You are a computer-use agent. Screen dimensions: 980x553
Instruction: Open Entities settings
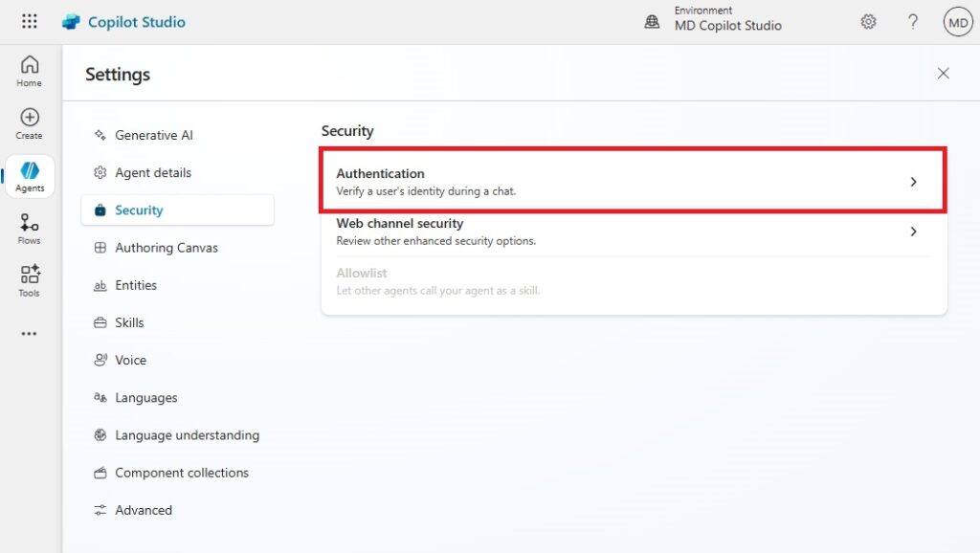pos(177,285)
